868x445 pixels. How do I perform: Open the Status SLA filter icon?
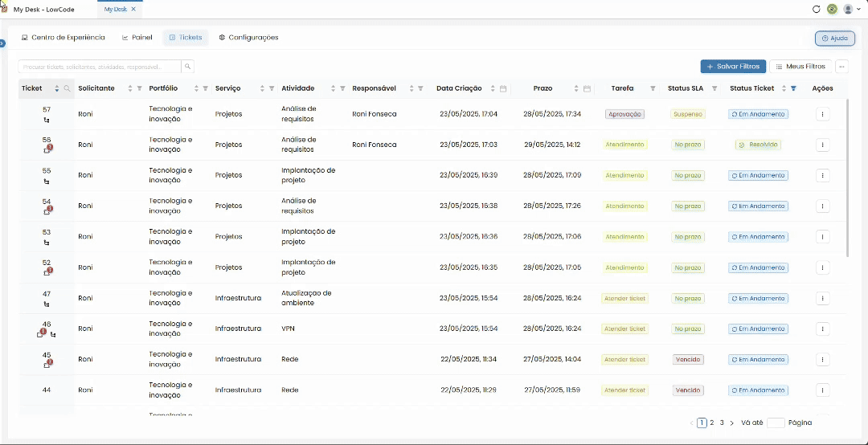pos(714,88)
